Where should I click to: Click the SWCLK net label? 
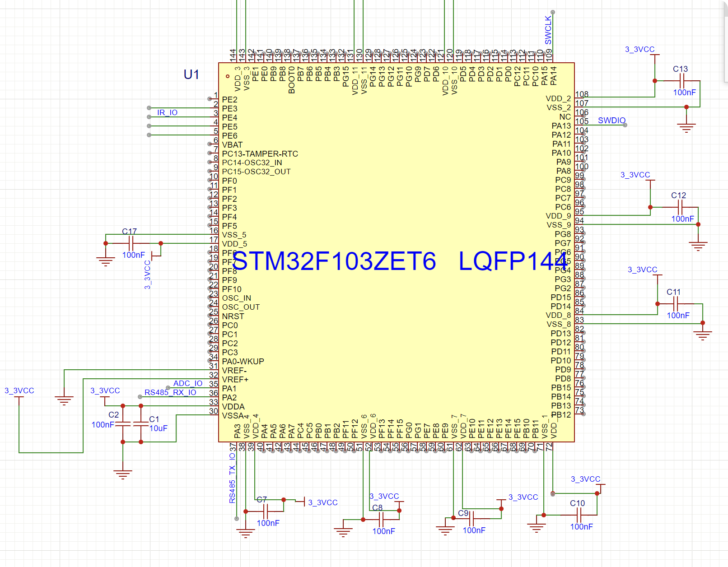click(x=548, y=30)
